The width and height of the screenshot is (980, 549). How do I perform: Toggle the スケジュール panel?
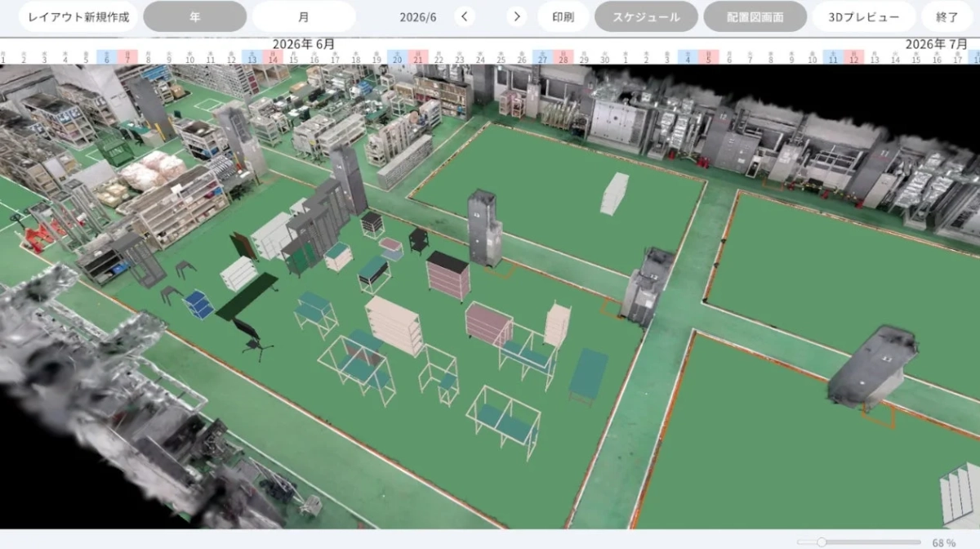coord(646,16)
